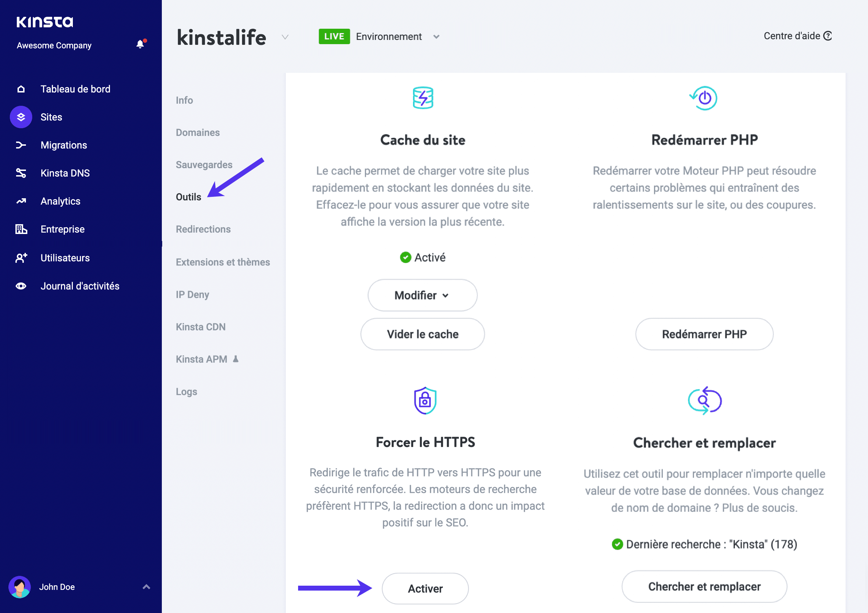Click the Cache du site database icon

[x=423, y=98]
